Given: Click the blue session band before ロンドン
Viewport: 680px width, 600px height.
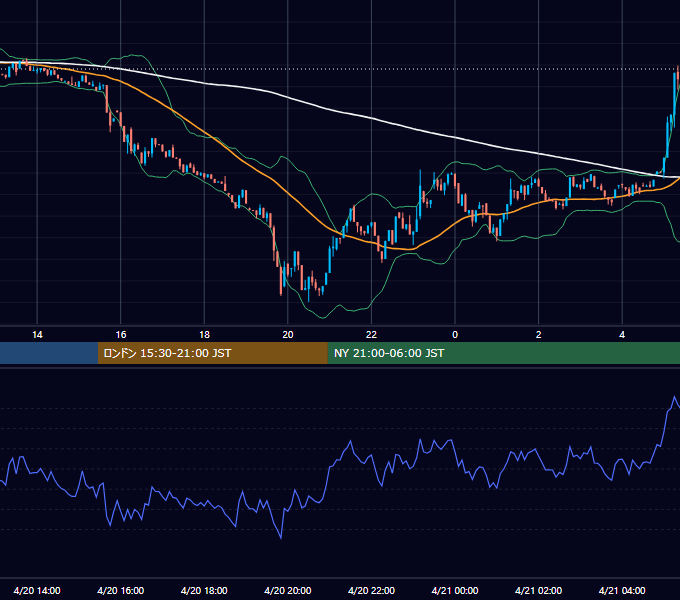Looking at the screenshot, I should 49,353.
